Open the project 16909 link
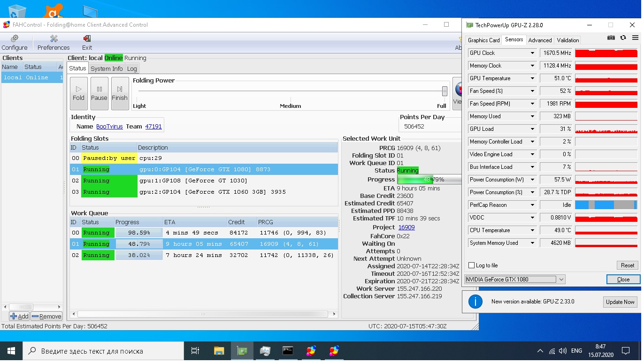This screenshot has width=644, height=363. tap(406, 227)
